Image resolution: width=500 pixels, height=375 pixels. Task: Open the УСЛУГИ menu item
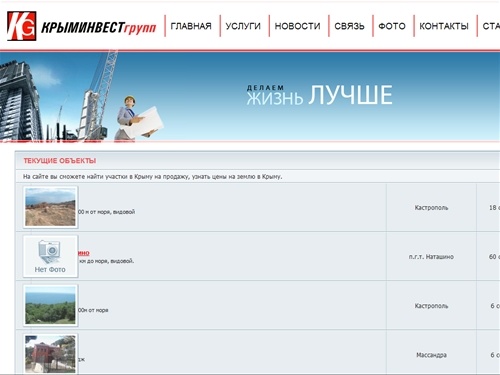pyautogui.click(x=243, y=26)
